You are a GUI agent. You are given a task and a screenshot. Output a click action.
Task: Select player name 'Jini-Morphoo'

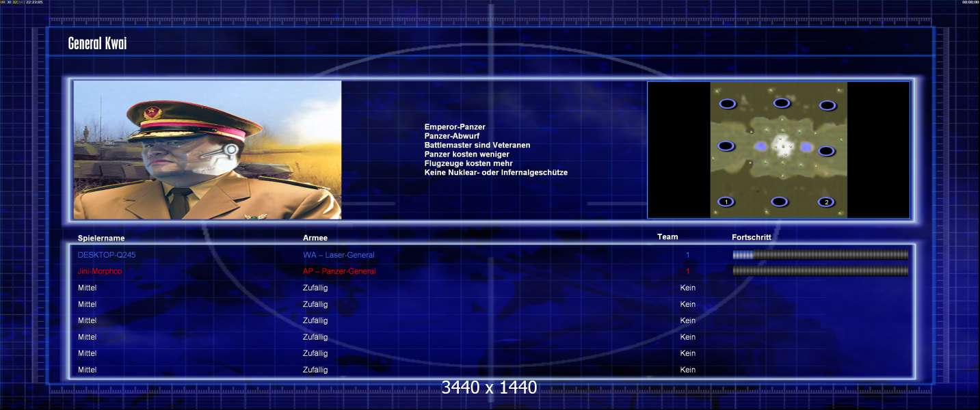[x=100, y=271]
